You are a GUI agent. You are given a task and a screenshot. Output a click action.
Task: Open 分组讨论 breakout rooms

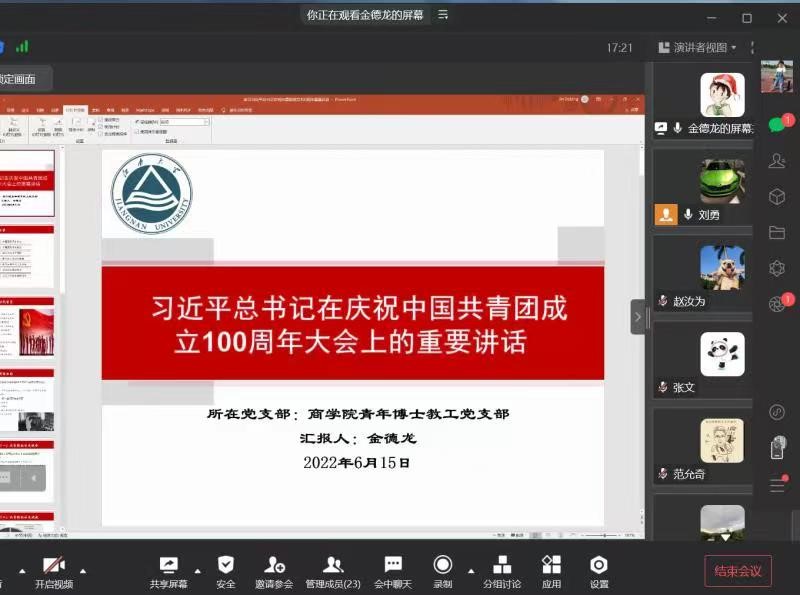click(x=502, y=566)
